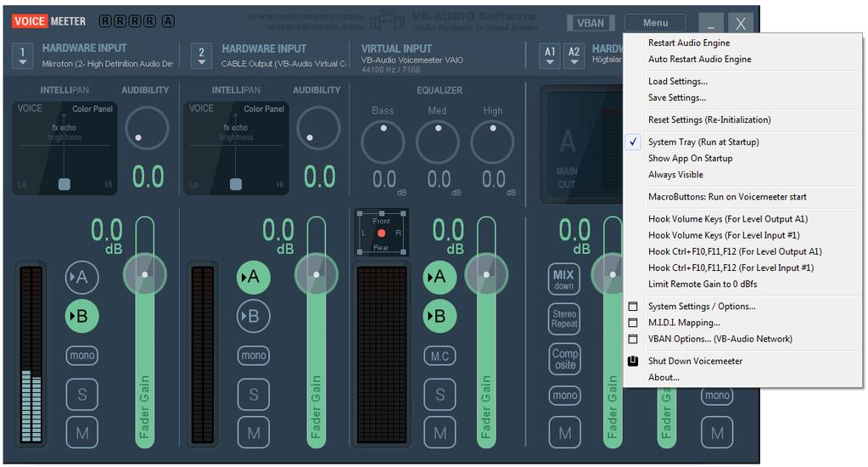Click the VOICEMEETER logo
The width and height of the screenshot is (868, 467).
point(48,21)
